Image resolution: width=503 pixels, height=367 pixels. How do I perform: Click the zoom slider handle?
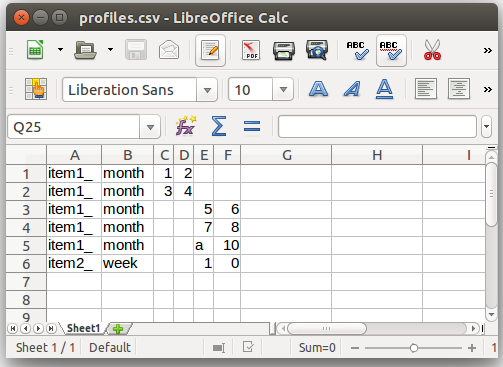[414, 348]
